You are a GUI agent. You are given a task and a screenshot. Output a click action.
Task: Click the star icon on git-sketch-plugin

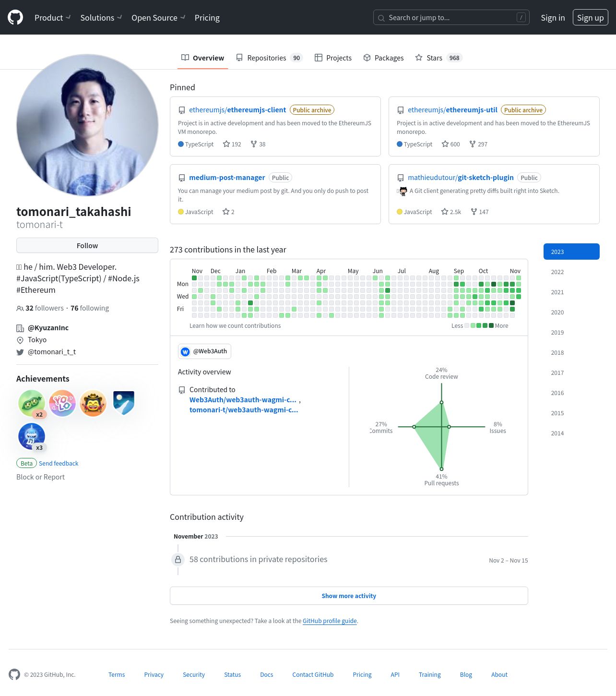(x=445, y=212)
